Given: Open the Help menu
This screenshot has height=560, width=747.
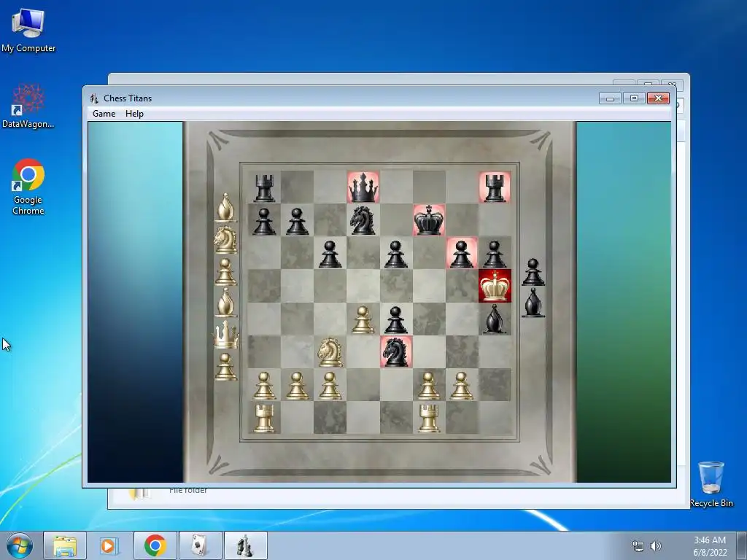Looking at the screenshot, I should (x=134, y=114).
